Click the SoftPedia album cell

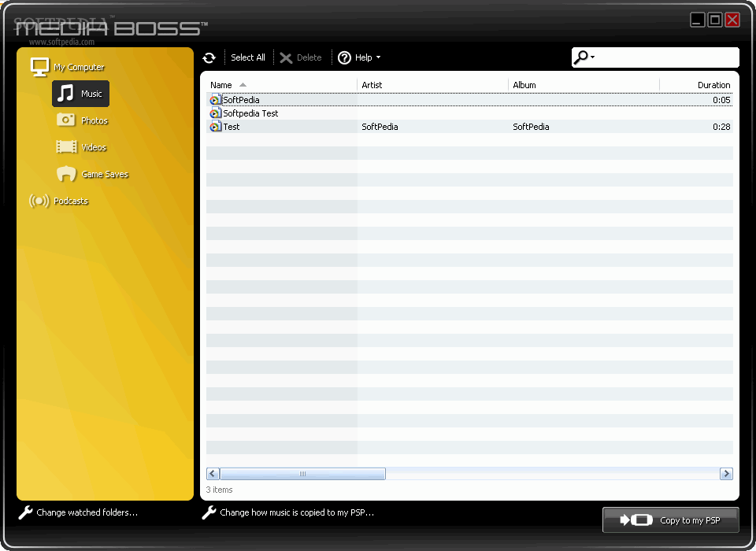(x=531, y=127)
